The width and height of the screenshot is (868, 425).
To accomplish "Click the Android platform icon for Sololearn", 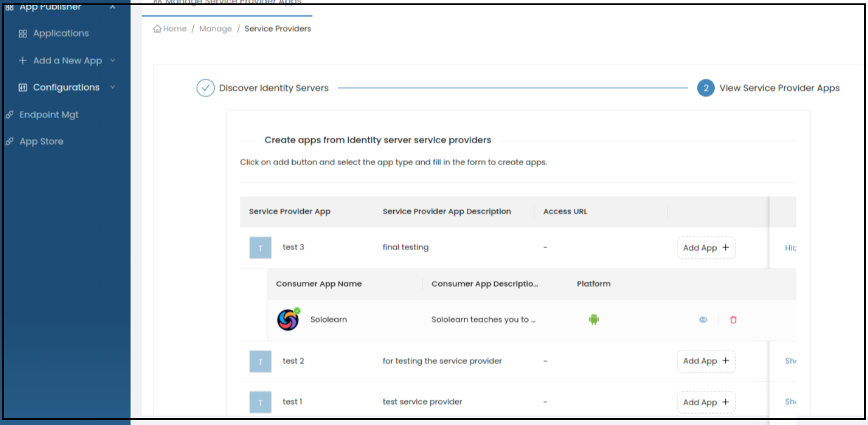I will coord(594,319).
